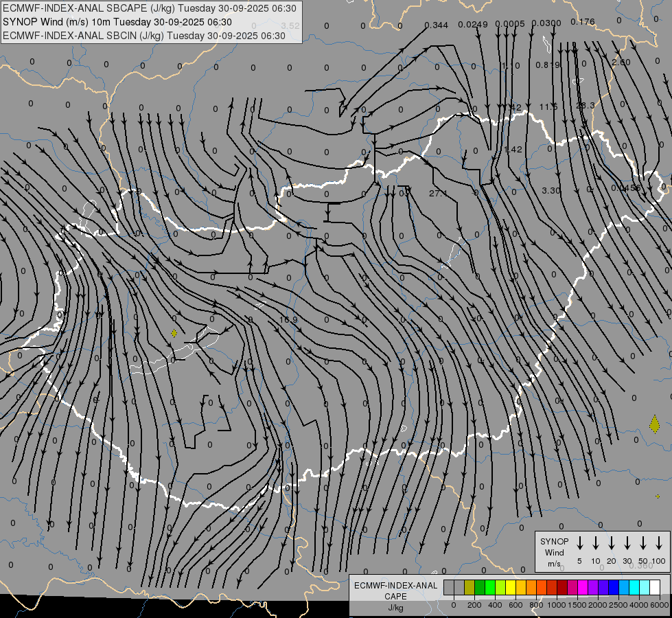Viewport: 672px width, 618px height.
Task: Select the pure yellow CAPE legend swatch
Action: [511, 587]
